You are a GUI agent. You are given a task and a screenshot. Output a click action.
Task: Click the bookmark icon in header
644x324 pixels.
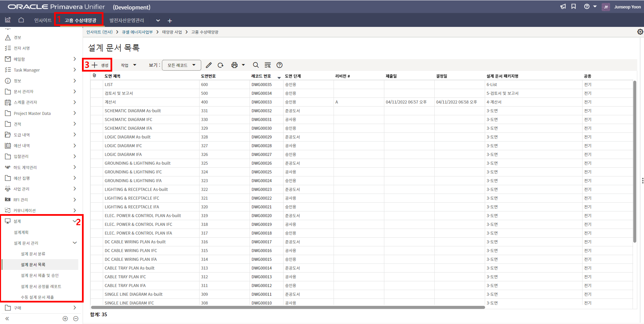click(573, 7)
